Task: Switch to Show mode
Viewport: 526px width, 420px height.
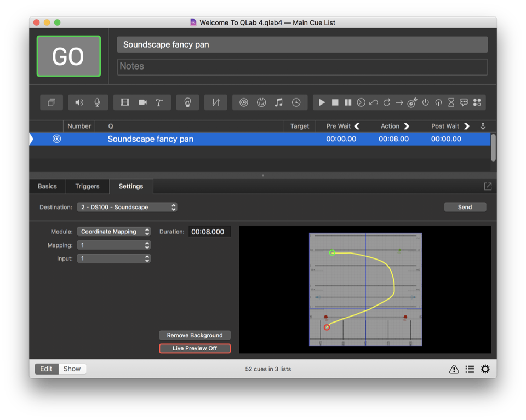Action: (72, 369)
